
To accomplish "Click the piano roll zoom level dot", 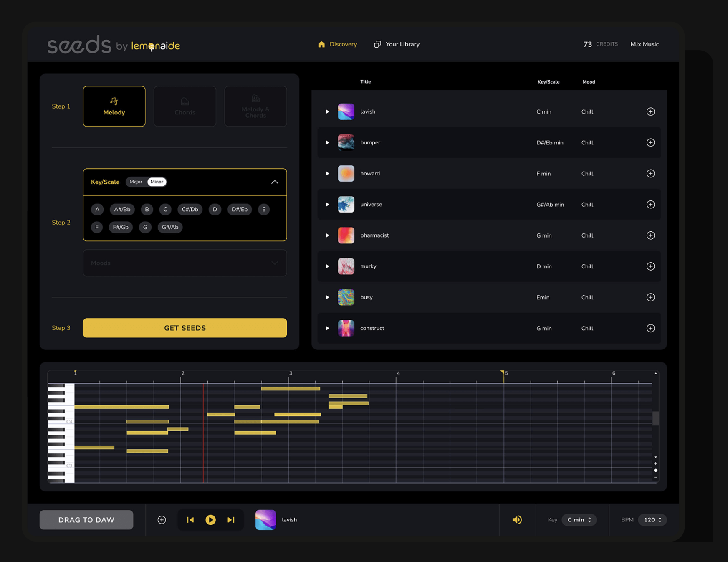I will pos(655,470).
